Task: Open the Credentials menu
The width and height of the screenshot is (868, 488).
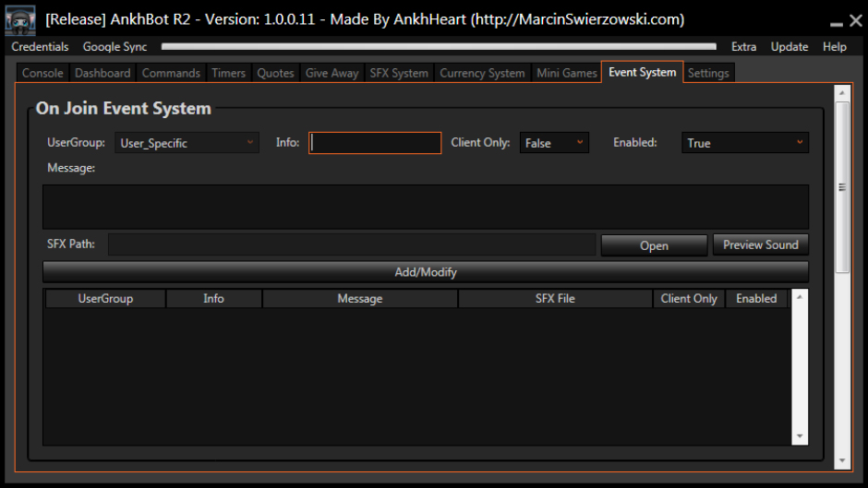Action: pyautogui.click(x=40, y=47)
